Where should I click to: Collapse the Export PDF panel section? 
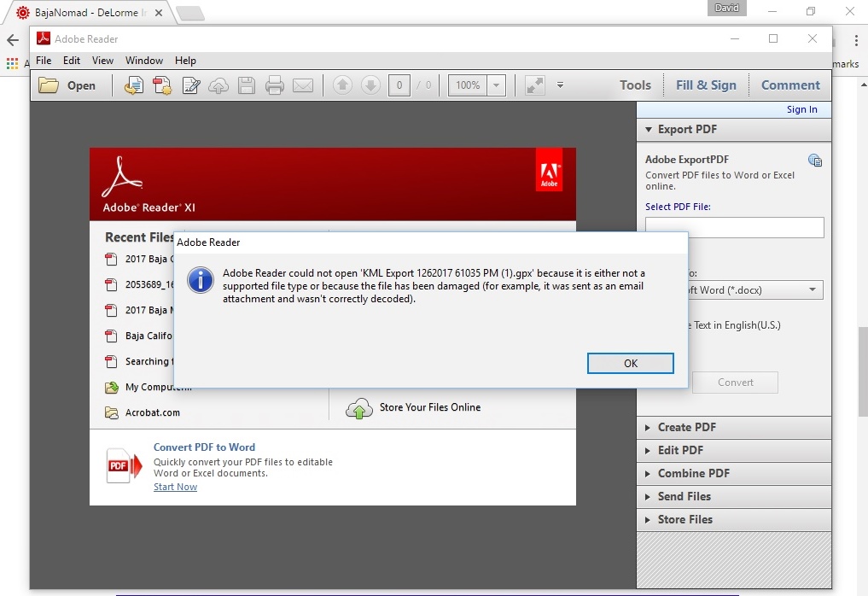click(x=687, y=130)
